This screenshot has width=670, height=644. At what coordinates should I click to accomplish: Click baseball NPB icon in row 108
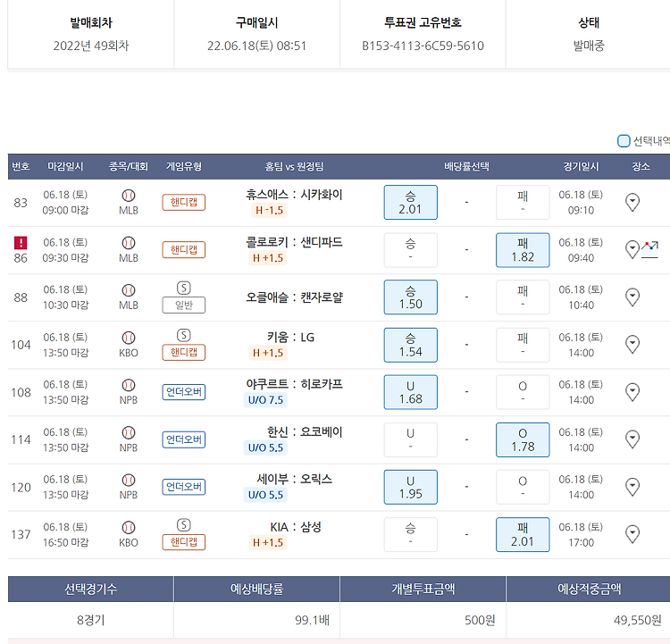point(129,386)
